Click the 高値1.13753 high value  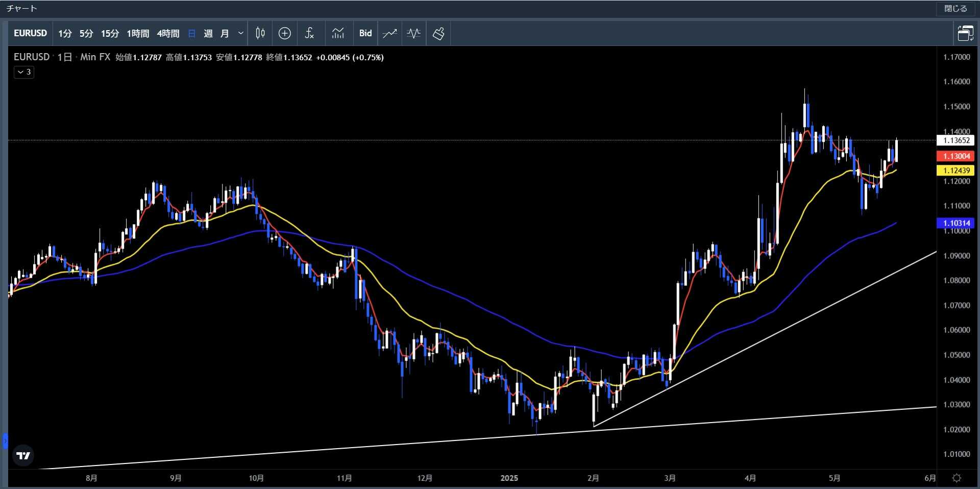click(x=189, y=57)
